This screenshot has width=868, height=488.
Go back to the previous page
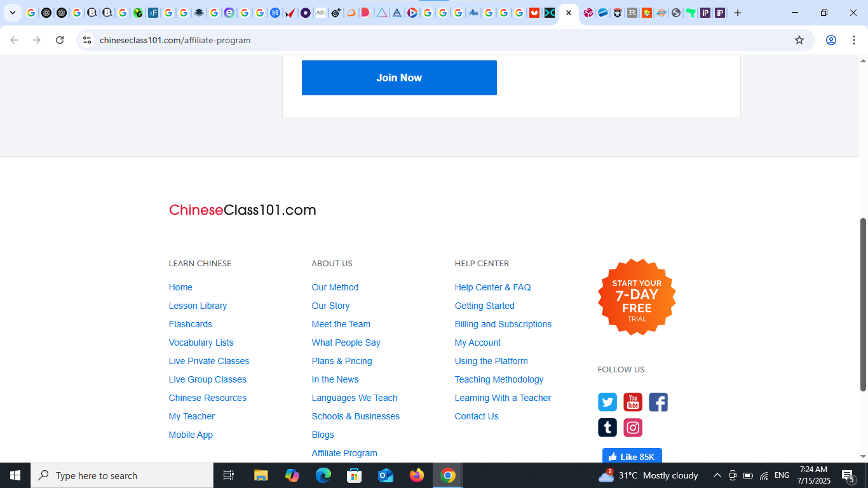pyautogui.click(x=14, y=40)
